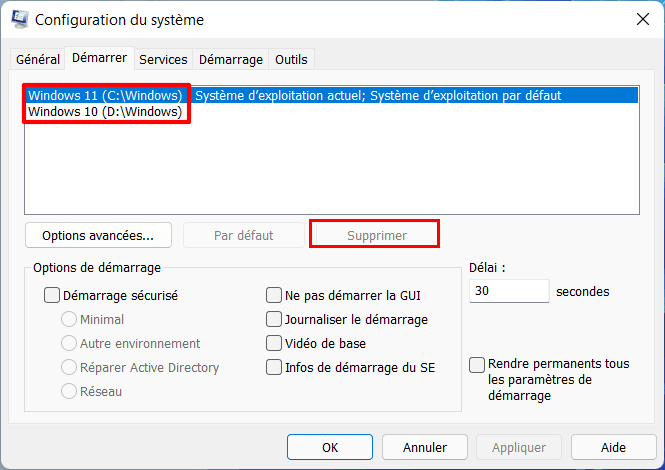The image size is (665, 470).
Task: Tick Rendre permanents tous les paramètres
Action: [x=478, y=364]
